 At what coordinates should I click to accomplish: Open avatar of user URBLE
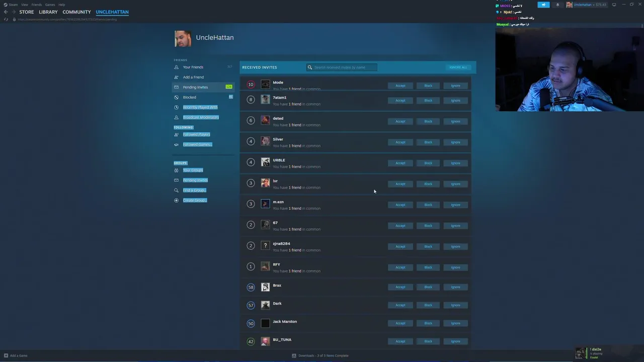pos(265,162)
